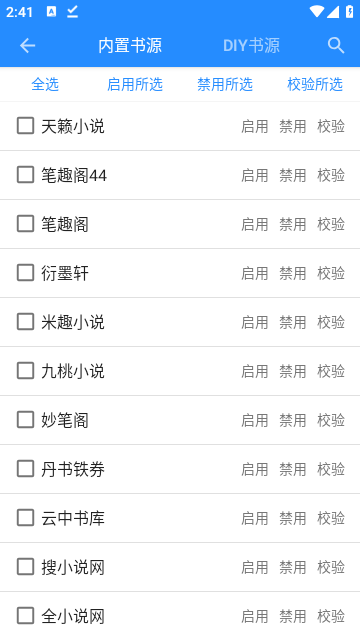Check the 天籁小说 checkbox

click(25, 126)
